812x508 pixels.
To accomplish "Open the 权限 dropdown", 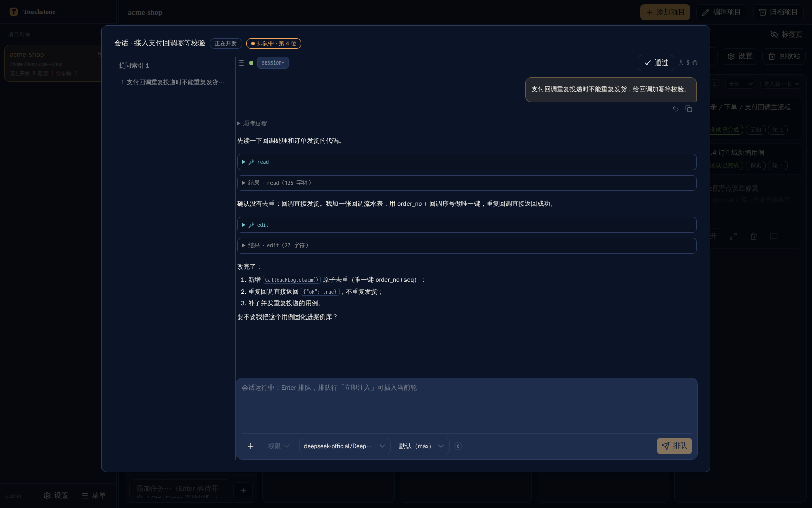I will point(279,446).
